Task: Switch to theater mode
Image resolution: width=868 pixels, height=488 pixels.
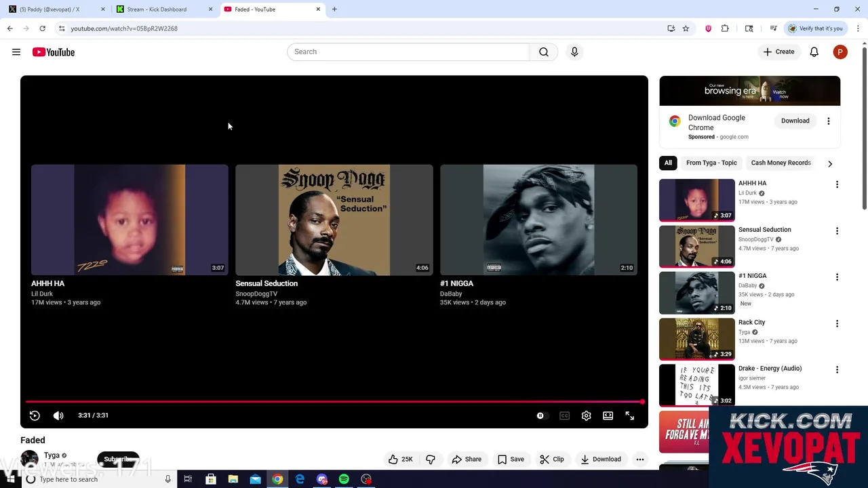Action: (608, 415)
